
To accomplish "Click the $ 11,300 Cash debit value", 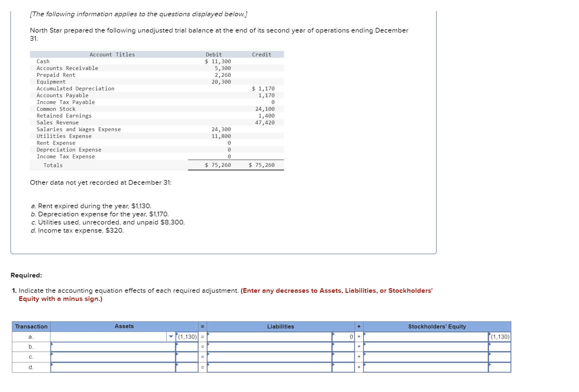I will click(x=218, y=61).
